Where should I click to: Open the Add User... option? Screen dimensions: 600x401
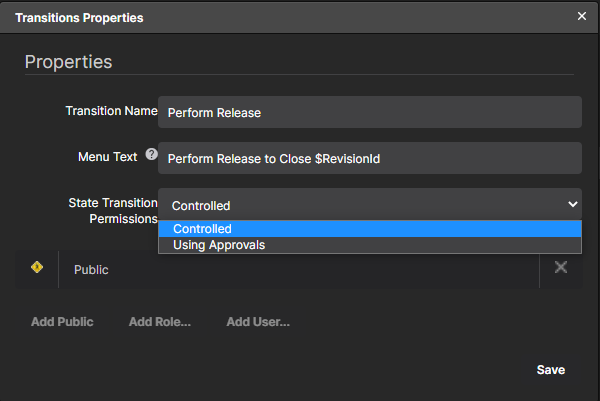tap(258, 322)
